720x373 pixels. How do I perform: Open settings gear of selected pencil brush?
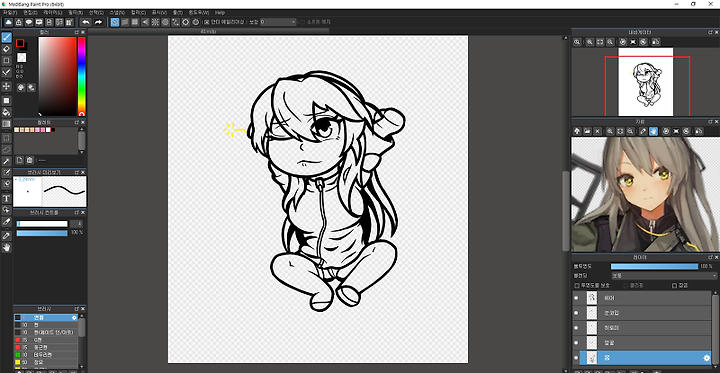point(74,317)
